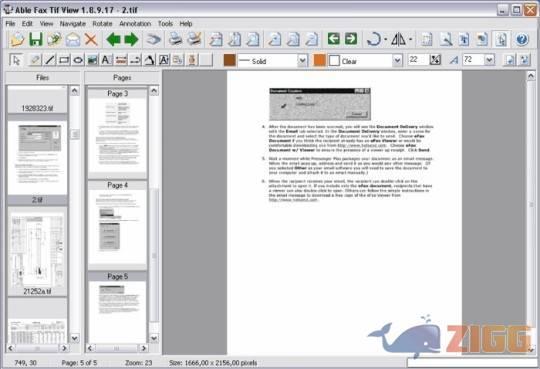Image resolution: width=540 pixels, height=369 pixels.
Task: Click the green Save floppy icon
Action: point(35,39)
